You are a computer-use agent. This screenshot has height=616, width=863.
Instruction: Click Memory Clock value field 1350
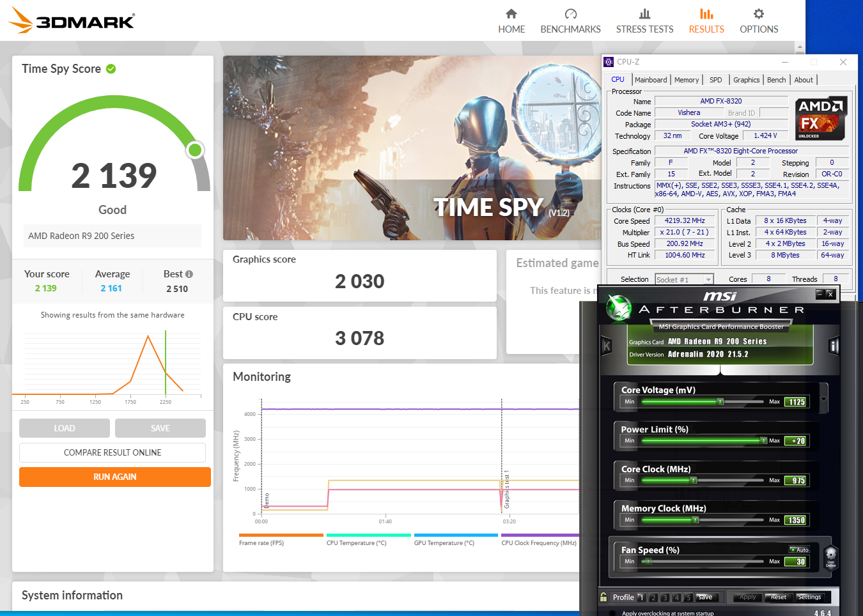(x=797, y=520)
